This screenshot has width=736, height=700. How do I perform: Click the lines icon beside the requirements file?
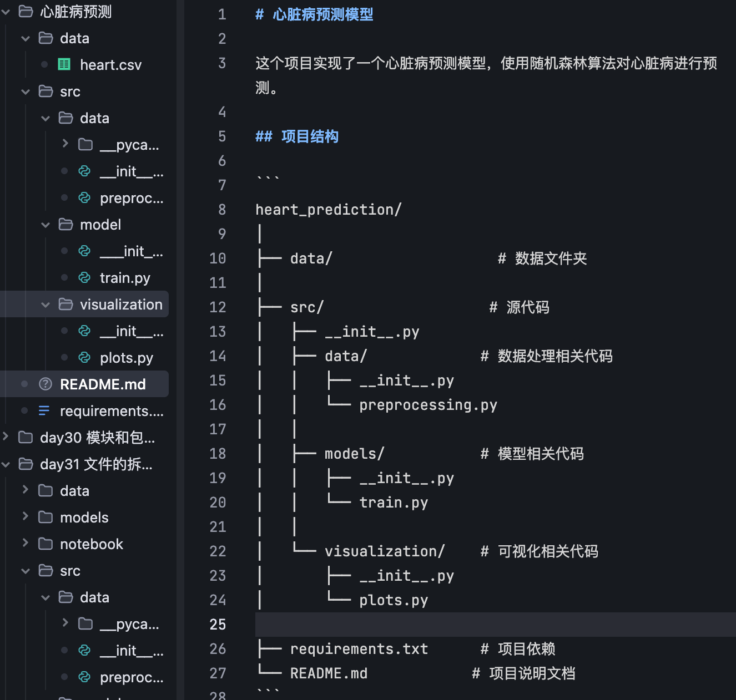click(x=44, y=410)
